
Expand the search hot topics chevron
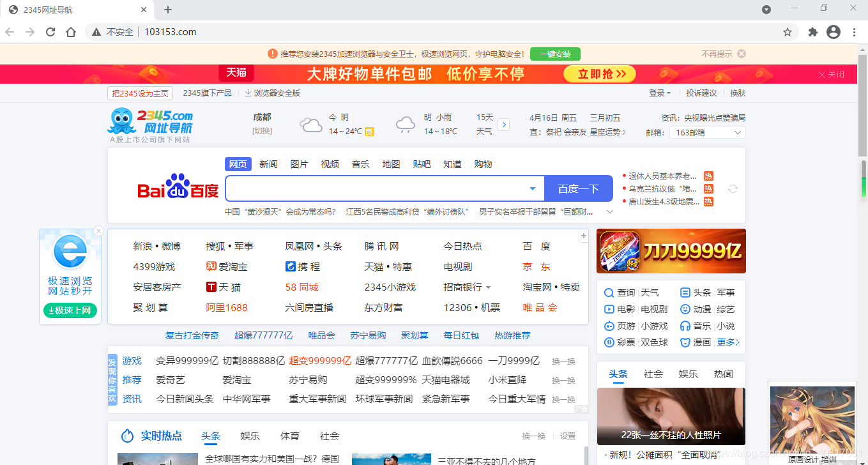610,211
